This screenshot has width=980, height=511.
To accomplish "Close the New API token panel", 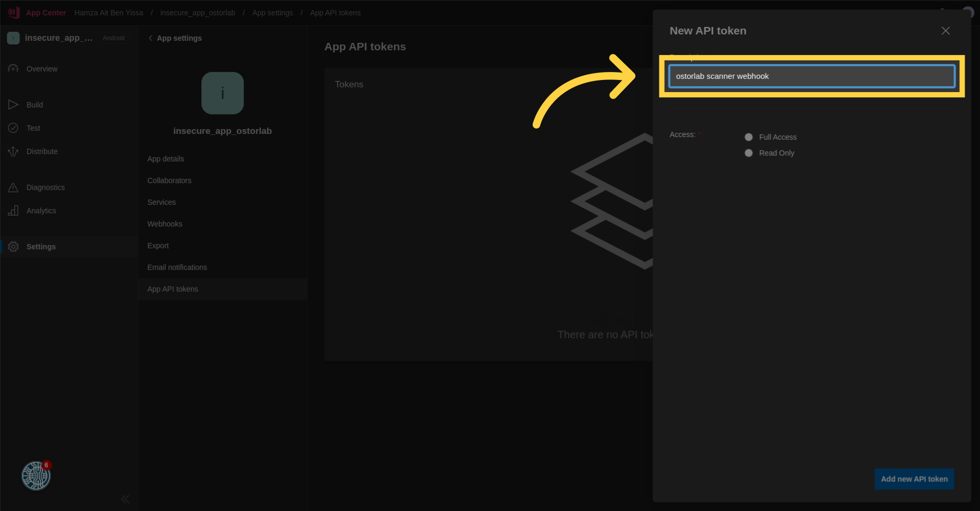I will (945, 31).
